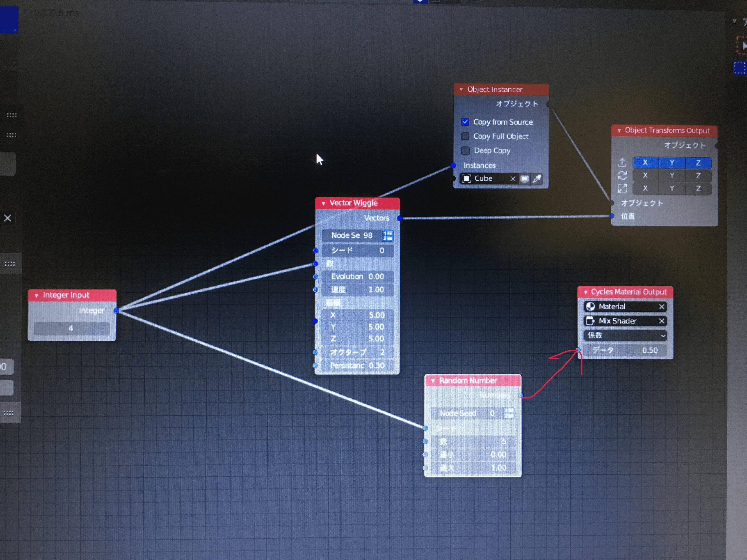The width and height of the screenshot is (747, 560).
Task: Click the Evolution 0.00 field
Action: 357,277
